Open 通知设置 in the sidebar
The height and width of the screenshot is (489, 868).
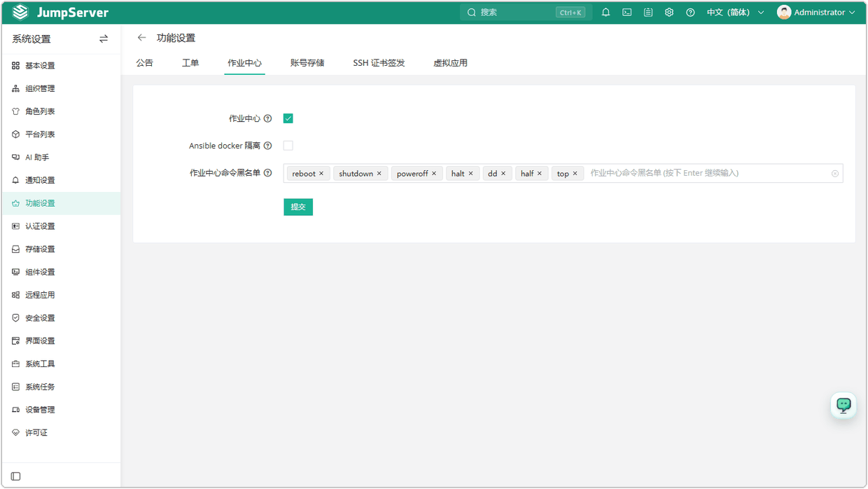[61, 181]
